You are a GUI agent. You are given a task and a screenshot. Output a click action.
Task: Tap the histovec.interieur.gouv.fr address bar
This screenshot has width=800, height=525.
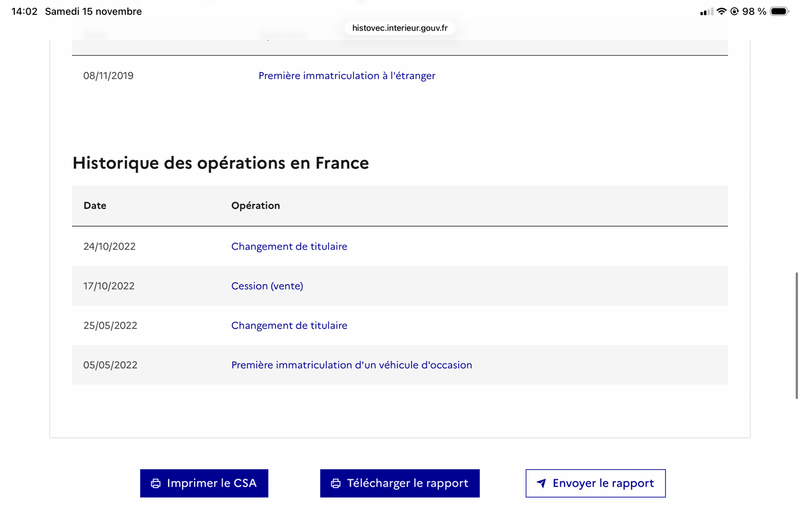pyautogui.click(x=400, y=28)
